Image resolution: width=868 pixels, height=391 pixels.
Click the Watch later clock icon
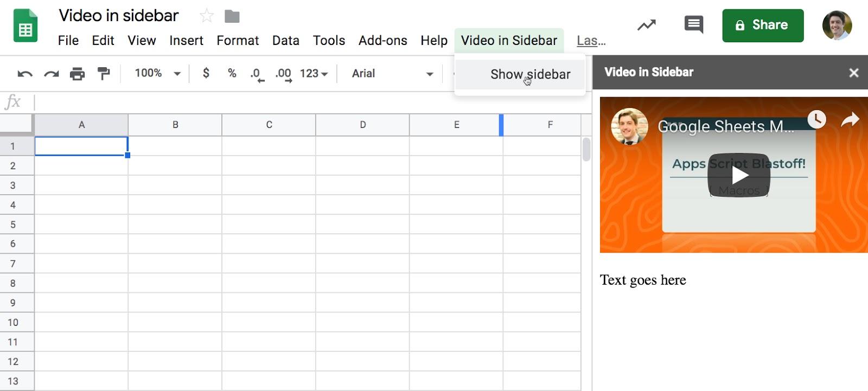[x=816, y=119]
